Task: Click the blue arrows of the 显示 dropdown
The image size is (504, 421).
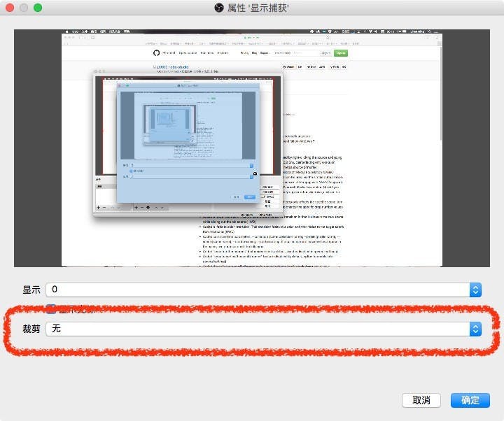Action: coord(475,290)
